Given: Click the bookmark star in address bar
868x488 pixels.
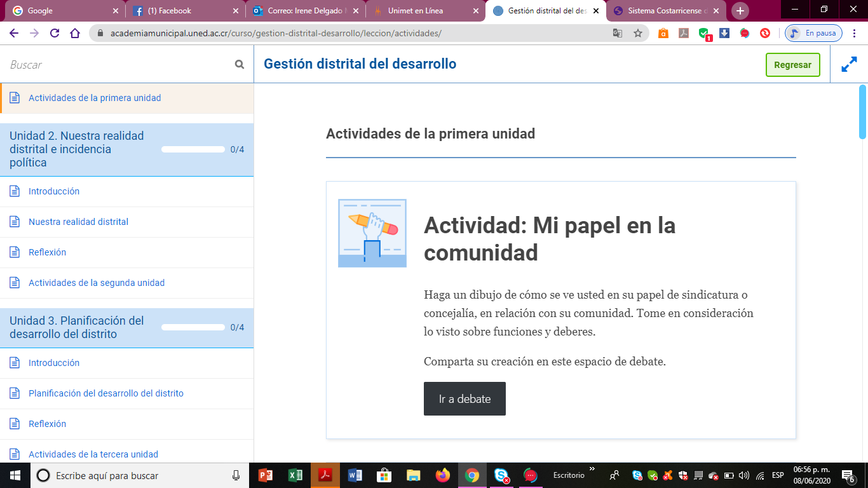Looking at the screenshot, I should (638, 34).
